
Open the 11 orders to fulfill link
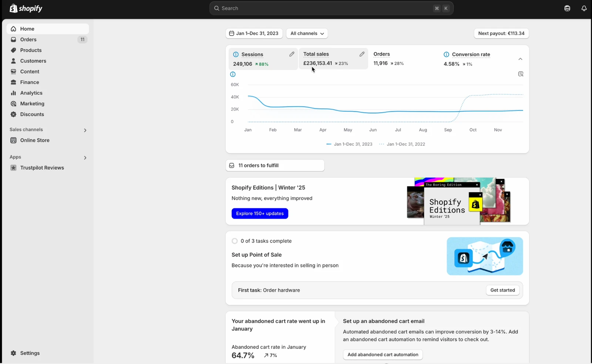[275, 166]
